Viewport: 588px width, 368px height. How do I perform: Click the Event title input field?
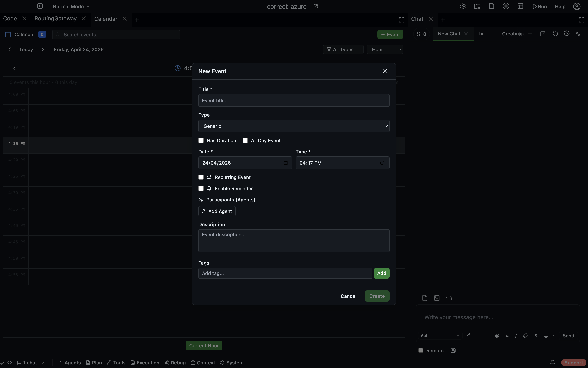point(293,100)
